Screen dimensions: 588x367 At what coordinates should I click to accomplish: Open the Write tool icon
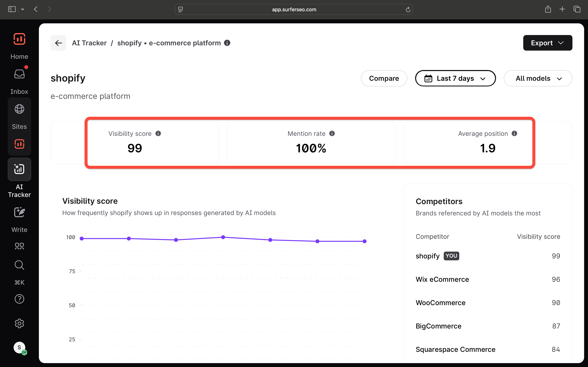coord(19,212)
